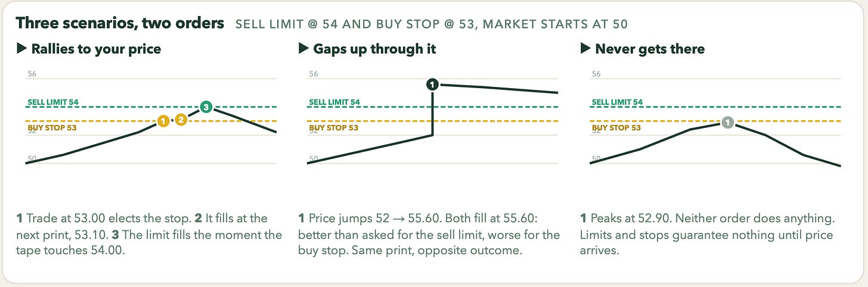868x287 pixels.
Task: Click green marker 3 at the sell limit
Action: coord(206,107)
